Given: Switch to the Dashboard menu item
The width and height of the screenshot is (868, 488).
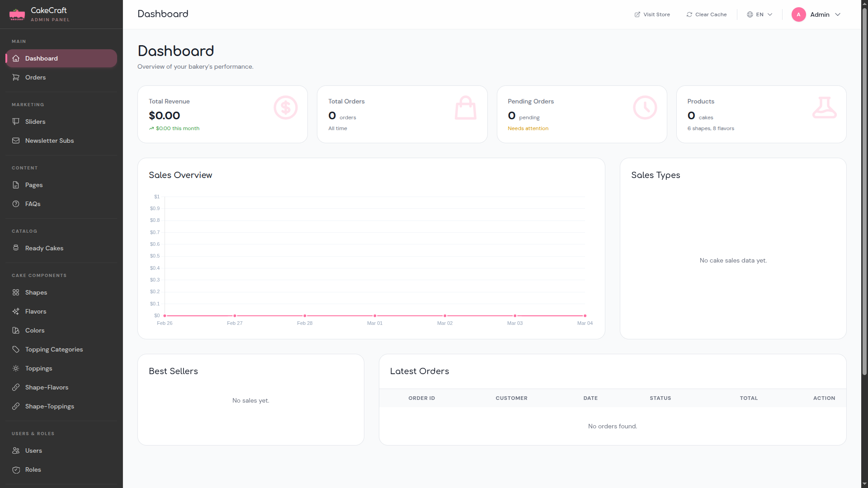Looking at the screenshot, I should [41, 58].
